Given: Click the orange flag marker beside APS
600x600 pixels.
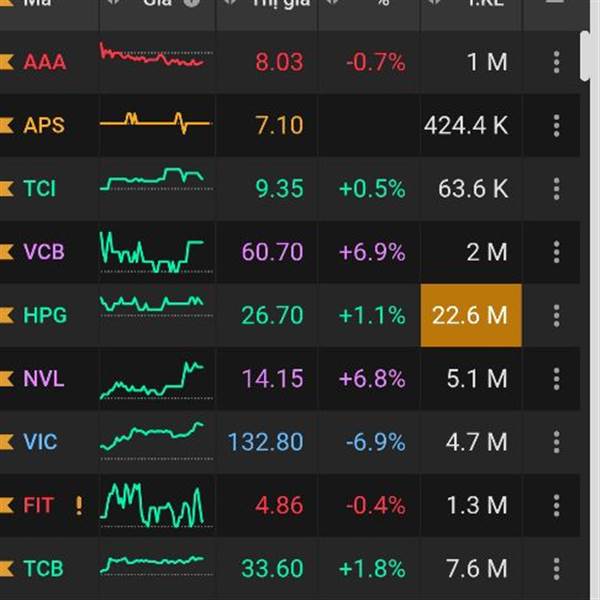Looking at the screenshot, I should pos(8,125).
